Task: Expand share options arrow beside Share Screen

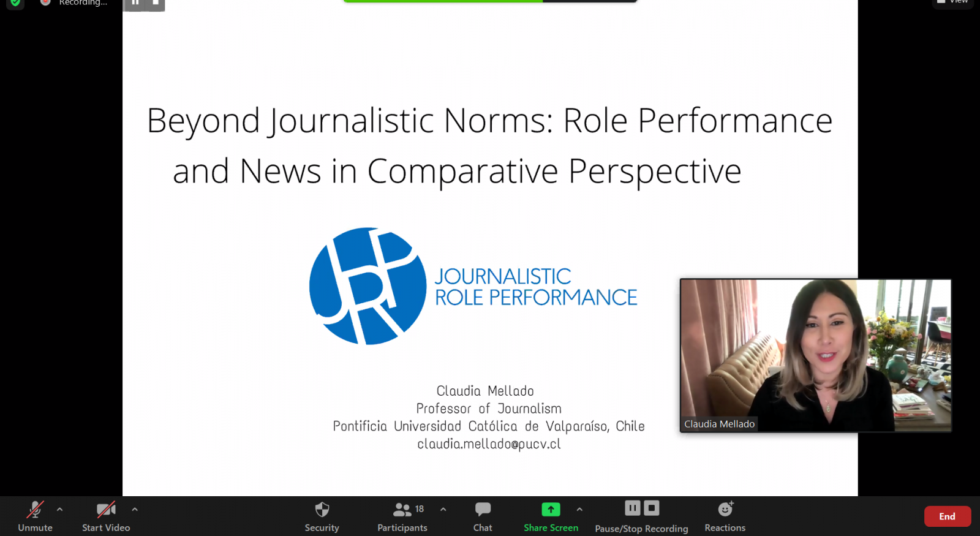Action: click(x=579, y=509)
